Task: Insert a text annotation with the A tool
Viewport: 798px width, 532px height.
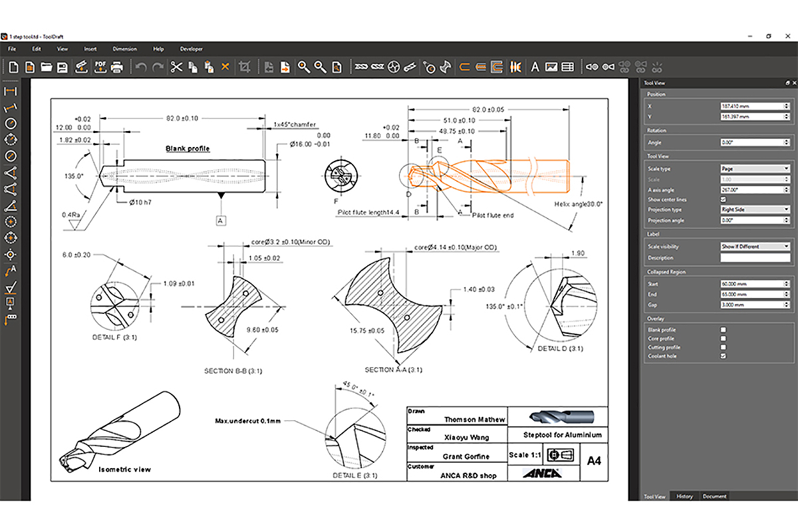Action: coord(534,66)
